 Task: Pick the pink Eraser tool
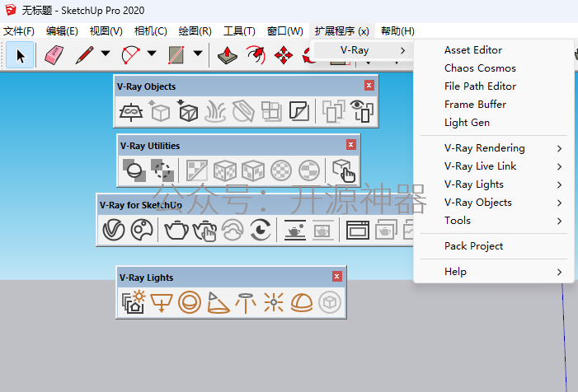54,55
